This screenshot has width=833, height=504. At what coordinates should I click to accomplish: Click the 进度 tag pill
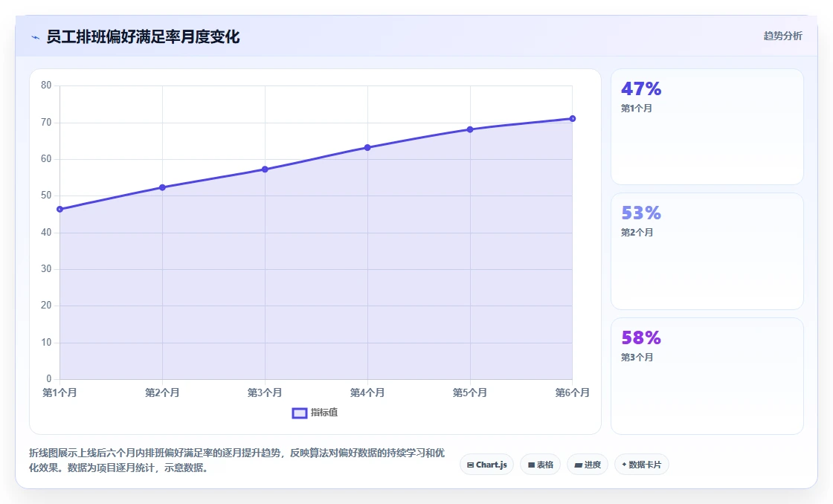click(x=588, y=465)
